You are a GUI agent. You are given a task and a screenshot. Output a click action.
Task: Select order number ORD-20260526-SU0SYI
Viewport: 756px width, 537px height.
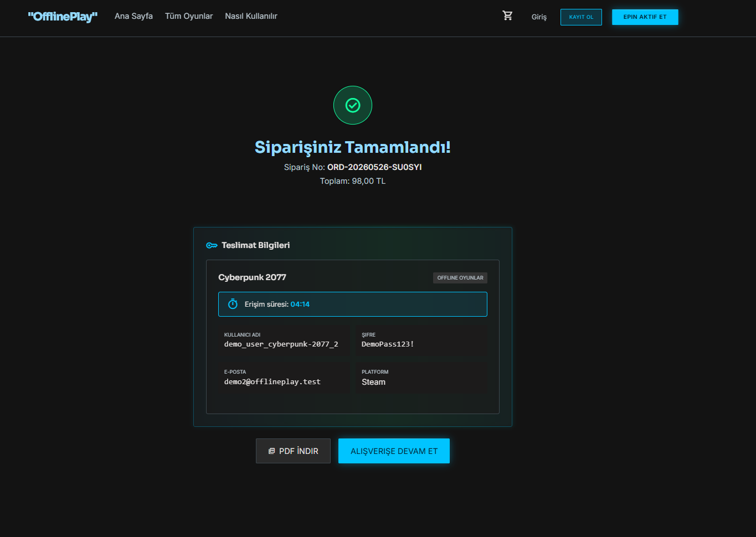pyautogui.click(x=374, y=167)
